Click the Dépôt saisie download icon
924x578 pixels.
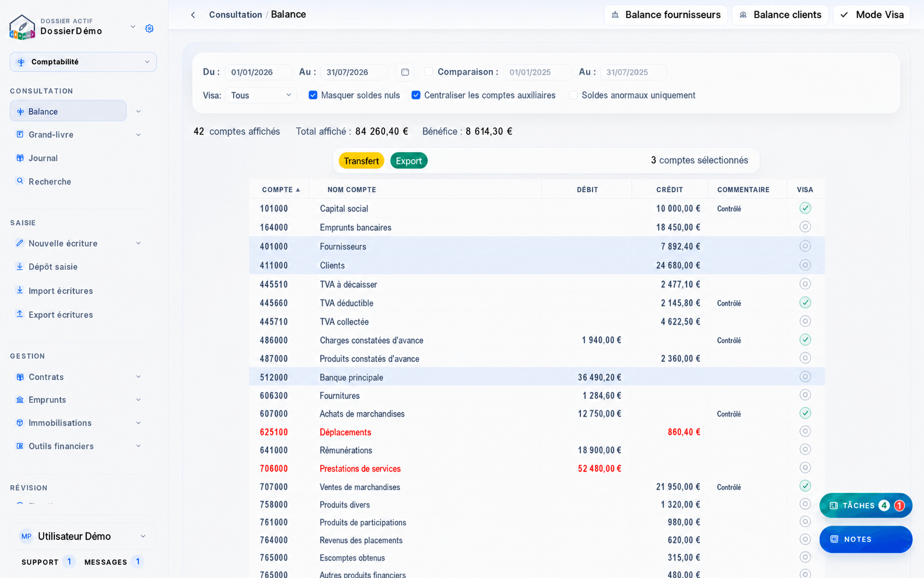20,266
